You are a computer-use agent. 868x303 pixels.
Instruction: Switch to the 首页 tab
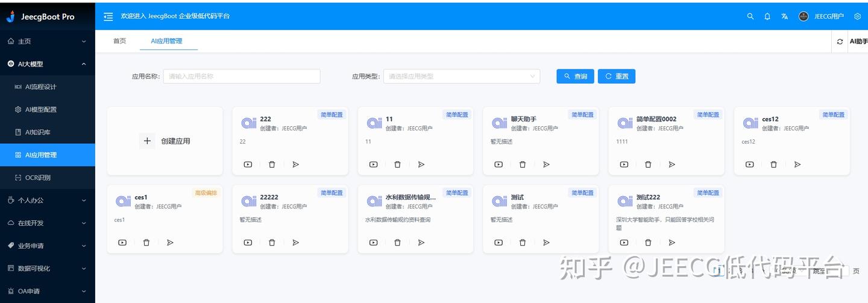120,41
